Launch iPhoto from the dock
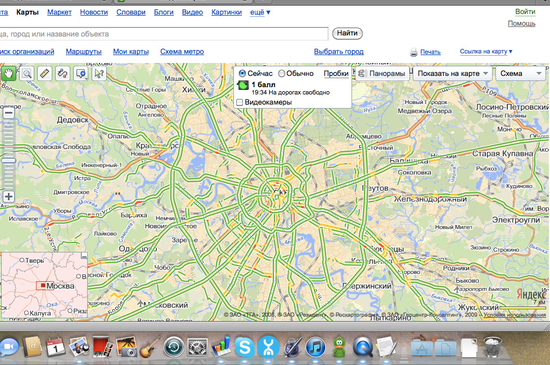The width and height of the screenshot is (550, 365). coord(79,347)
